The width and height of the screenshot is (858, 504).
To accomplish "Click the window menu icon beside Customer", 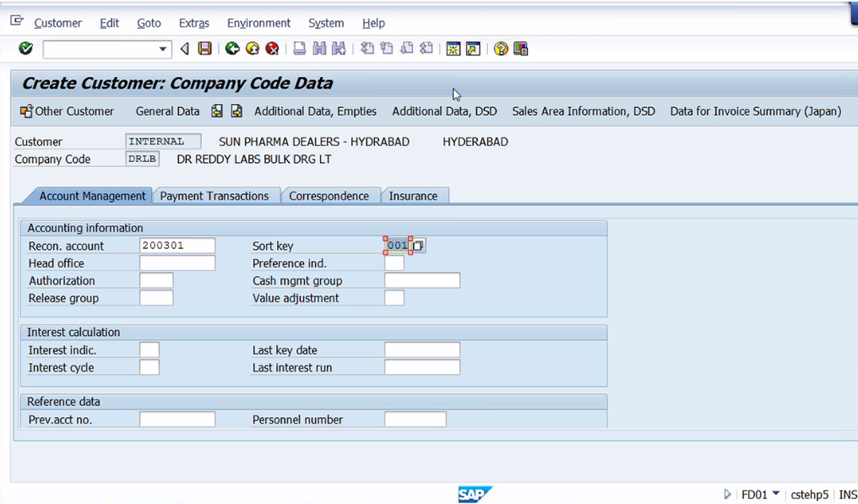I will click(x=17, y=21).
